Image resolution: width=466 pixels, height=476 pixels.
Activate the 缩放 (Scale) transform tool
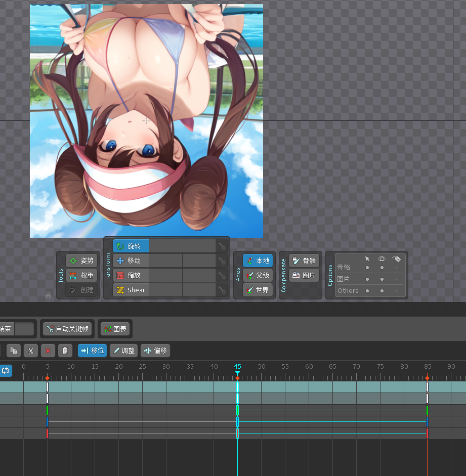(x=131, y=275)
